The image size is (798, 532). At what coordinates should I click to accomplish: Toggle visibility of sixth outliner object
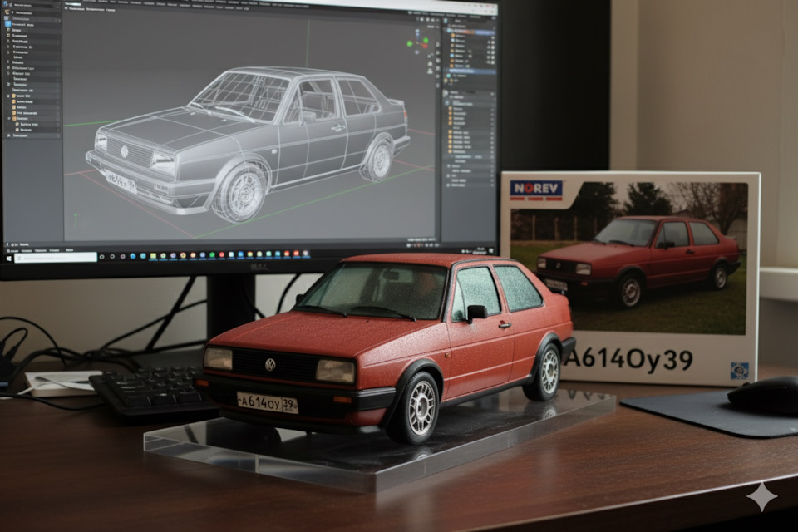click(x=493, y=62)
